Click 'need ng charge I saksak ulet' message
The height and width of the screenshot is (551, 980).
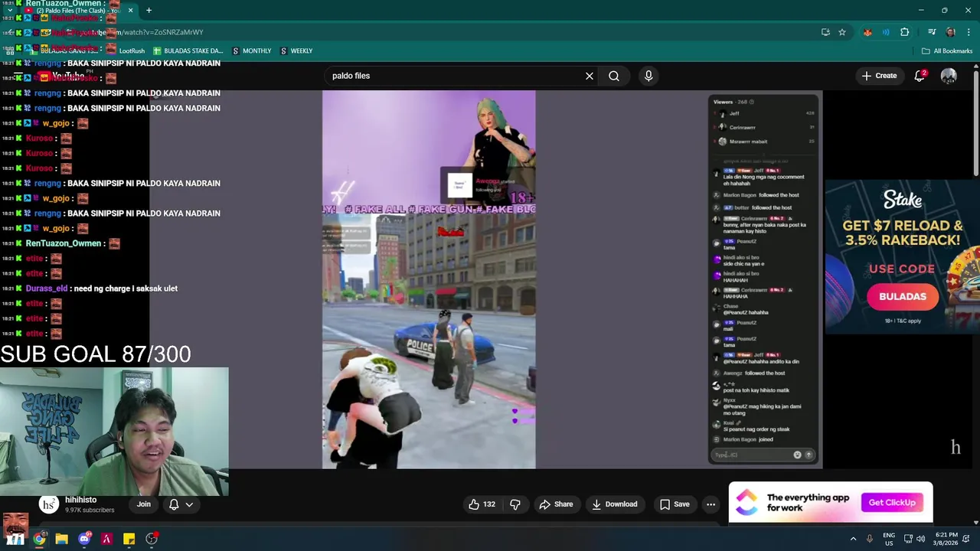pyautogui.click(x=126, y=289)
